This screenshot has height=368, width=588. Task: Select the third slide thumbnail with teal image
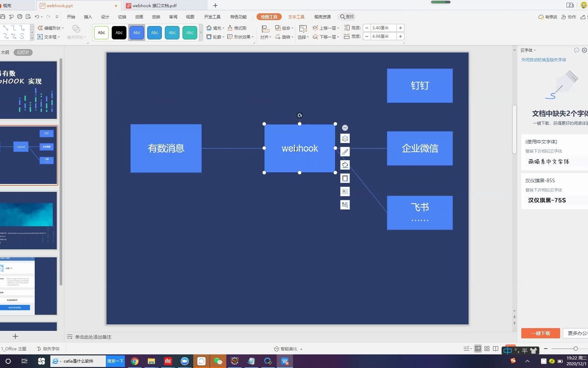click(29, 220)
